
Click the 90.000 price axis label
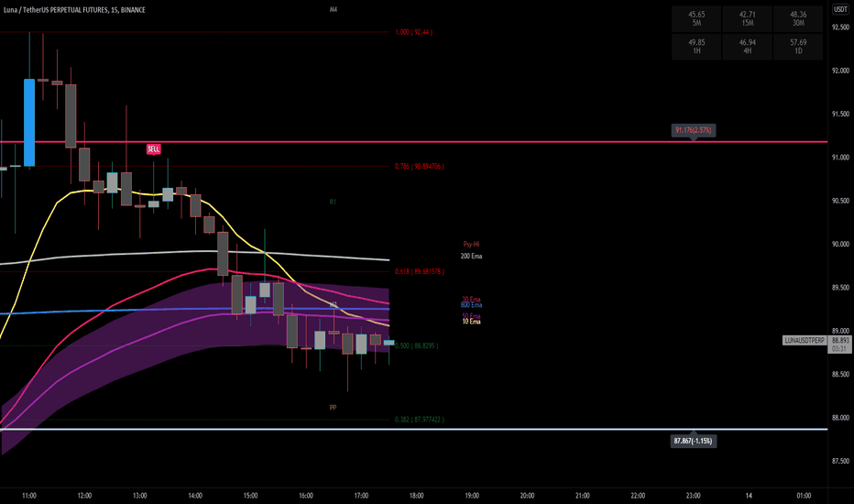pyautogui.click(x=840, y=244)
